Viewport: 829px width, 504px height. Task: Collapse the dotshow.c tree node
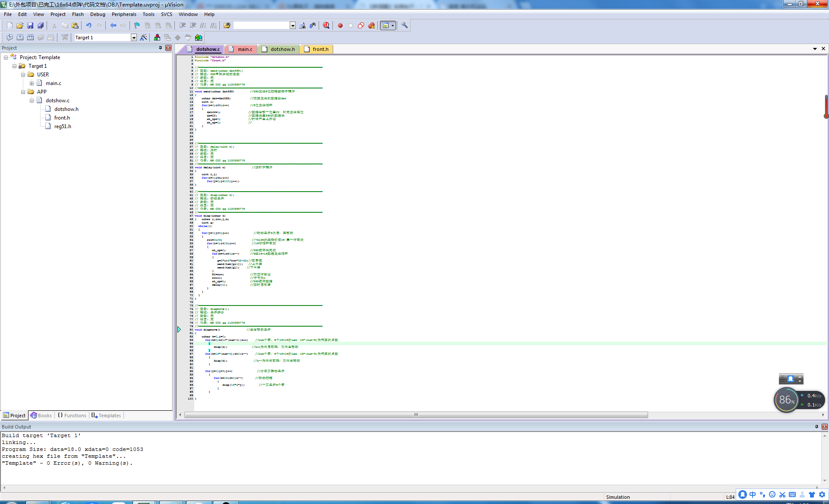tap(32, 101)
